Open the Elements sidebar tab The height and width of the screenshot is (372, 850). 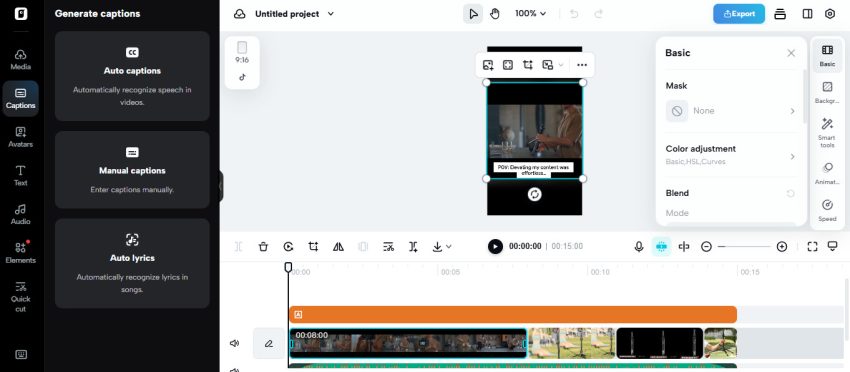click(x=21, y=253)
